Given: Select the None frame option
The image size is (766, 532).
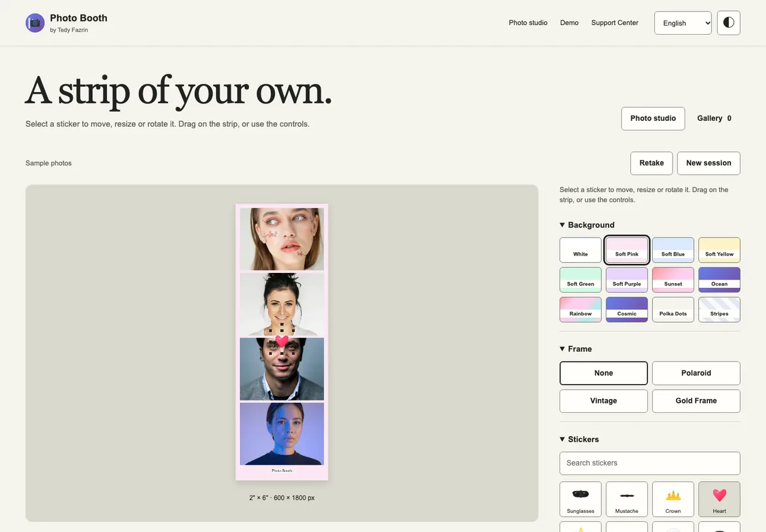Looking at the screenshot, I should [603, 373].
